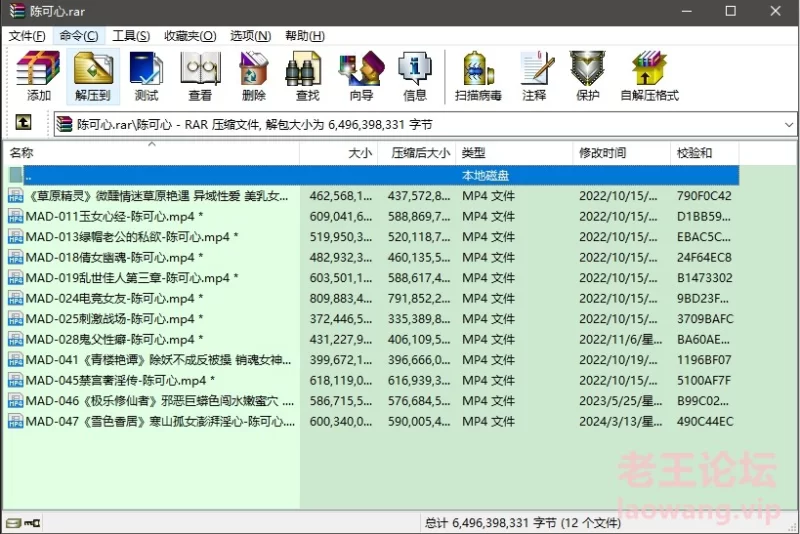Launch the 向导 (Wizard) toolbar icon
The width and height of the screenshot is (800, 534).
[x=361, y=75]
